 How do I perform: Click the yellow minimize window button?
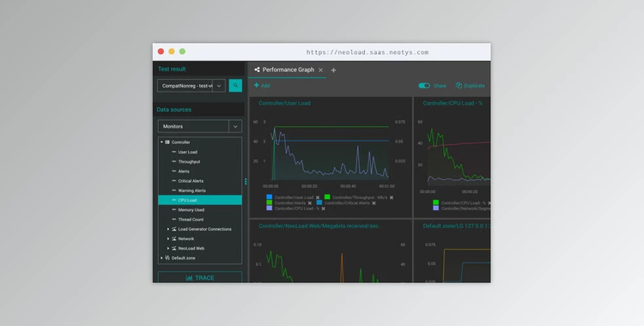click(x=171, y=51)
